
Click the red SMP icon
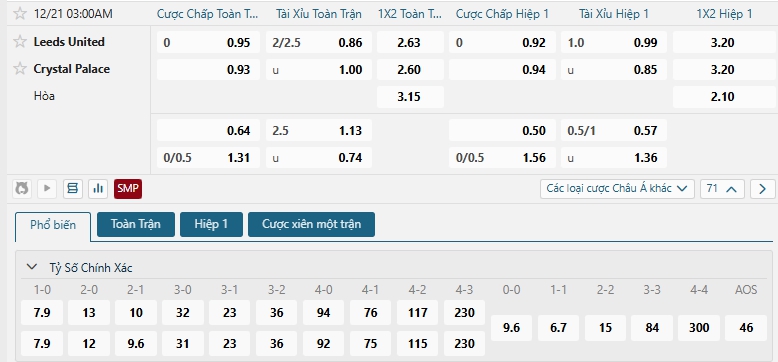pyautogui.click(x=128, y=188)
